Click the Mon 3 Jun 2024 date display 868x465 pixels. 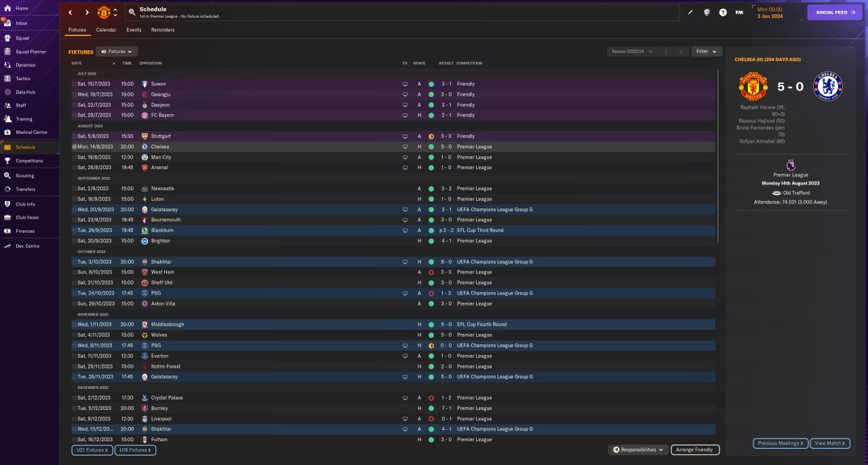pyautogui.click(x=770, y=12)
